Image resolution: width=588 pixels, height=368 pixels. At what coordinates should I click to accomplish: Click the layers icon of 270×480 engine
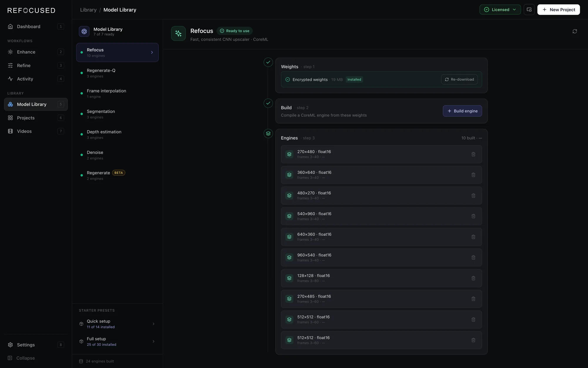289,154
